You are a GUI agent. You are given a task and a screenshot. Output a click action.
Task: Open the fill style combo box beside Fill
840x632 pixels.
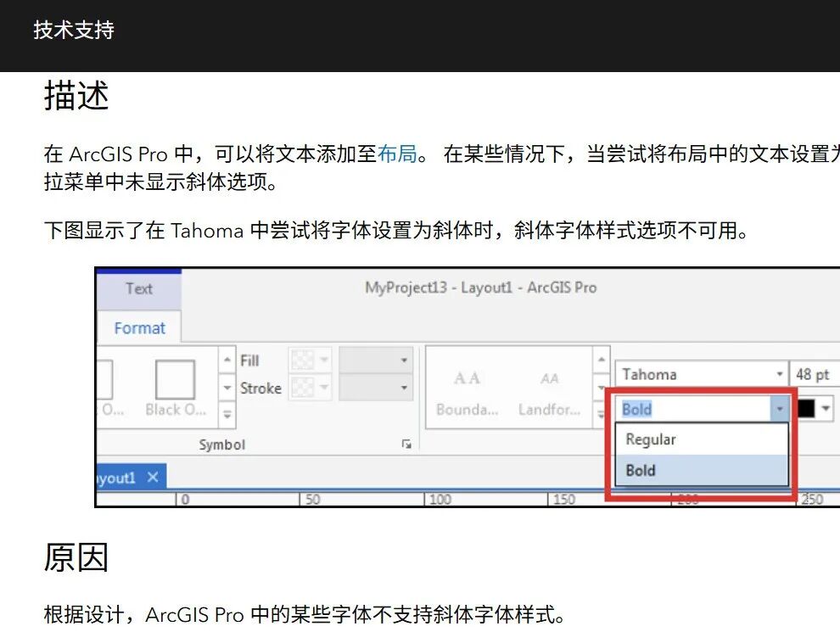376,360
